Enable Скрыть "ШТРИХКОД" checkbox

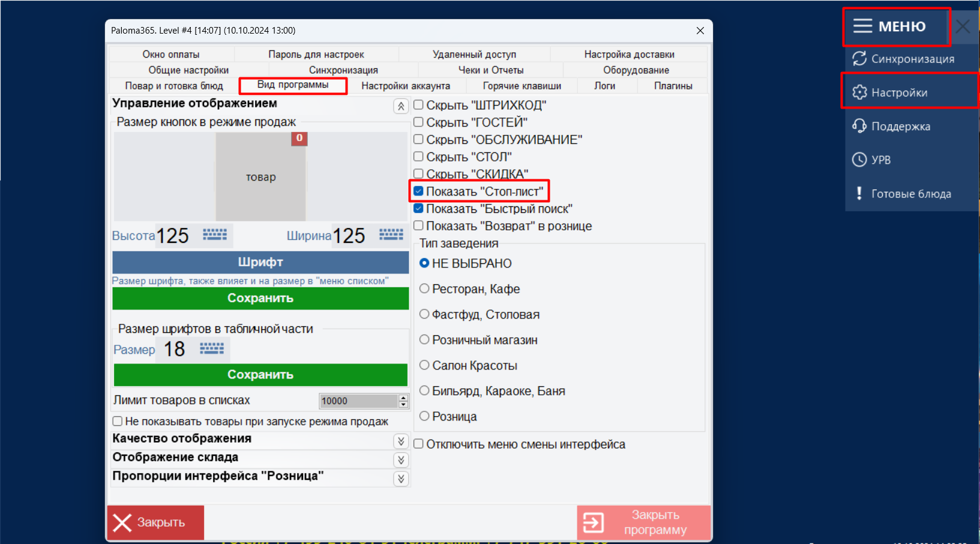pyautogui.click(x=419, y=105)
